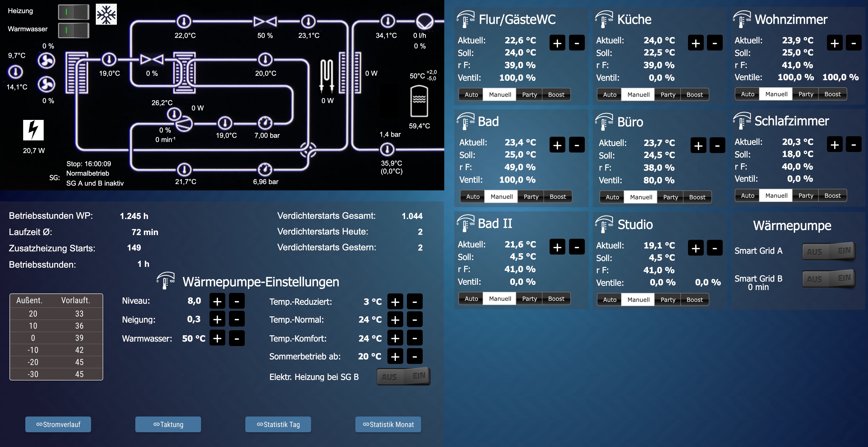Click the compressor symbol showing 0 min⁻¹

(x=184, y=124)
